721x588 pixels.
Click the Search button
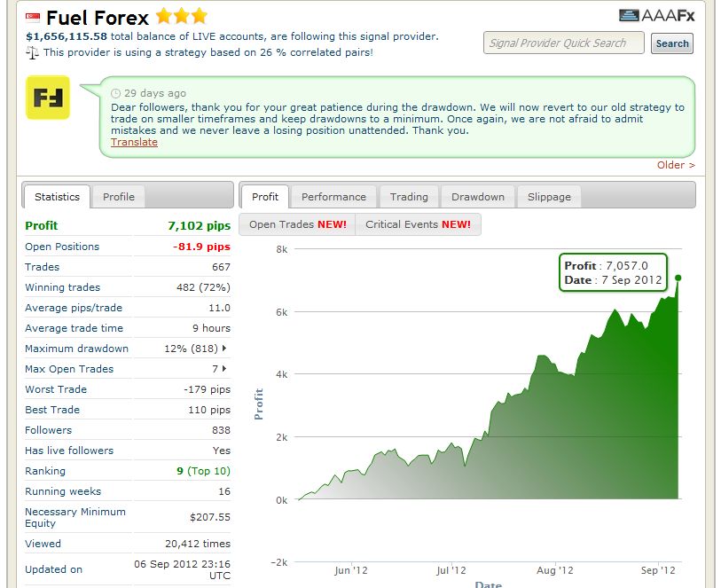pyautogui.click(x=672, y=43)
